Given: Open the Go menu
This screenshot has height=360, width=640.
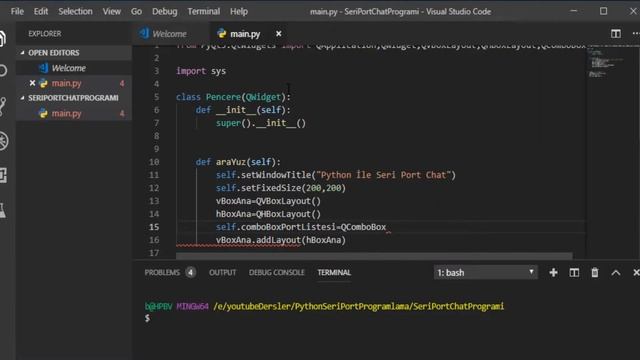Looking at the screenshot, I should point(136,11).
